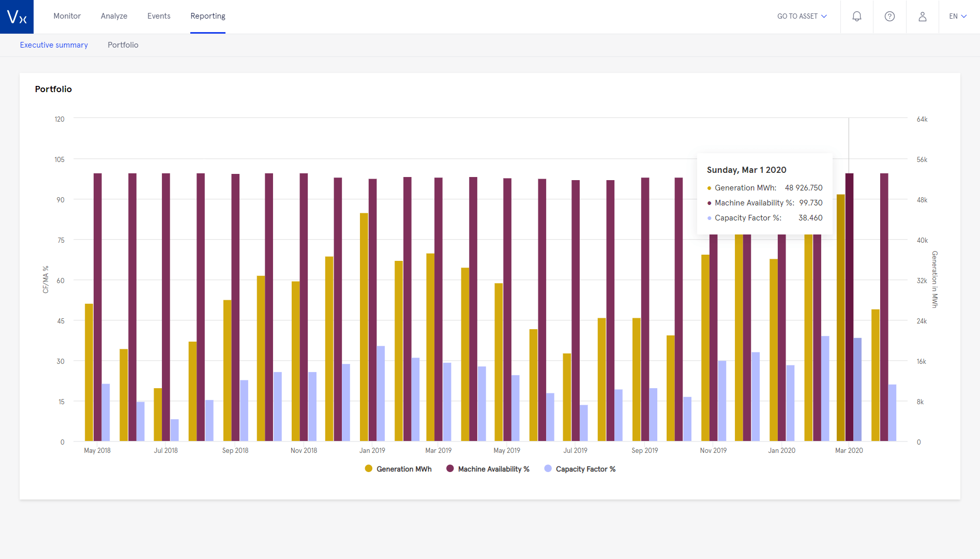Click the '120' left axis label
This screenshot has height=559, width=980.
tap(59, 119)
